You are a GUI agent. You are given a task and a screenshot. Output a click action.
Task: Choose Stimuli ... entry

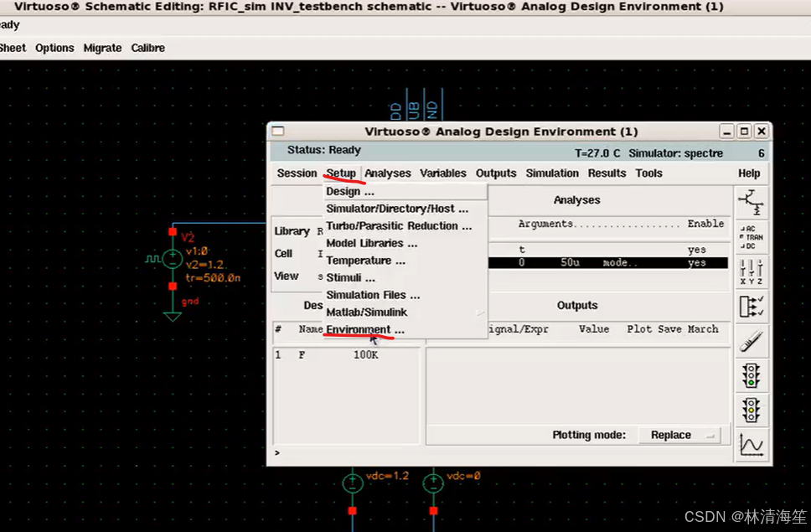coord(405,277)
